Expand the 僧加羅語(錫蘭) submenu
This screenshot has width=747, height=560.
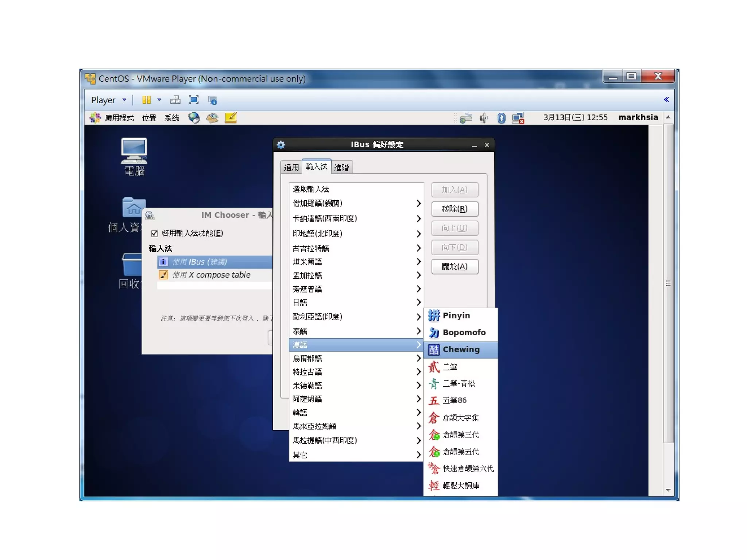(356, 204)
